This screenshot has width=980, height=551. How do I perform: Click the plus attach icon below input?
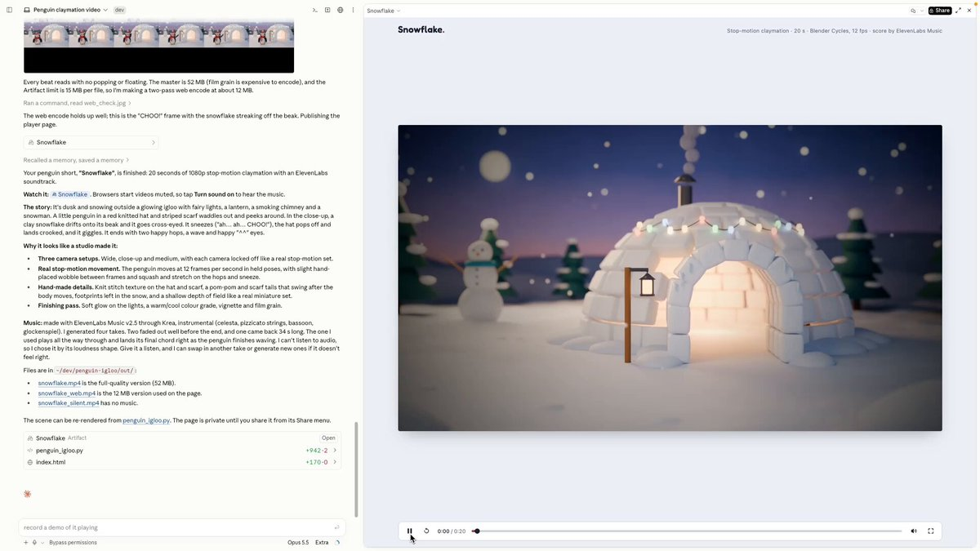pos(25,542)
